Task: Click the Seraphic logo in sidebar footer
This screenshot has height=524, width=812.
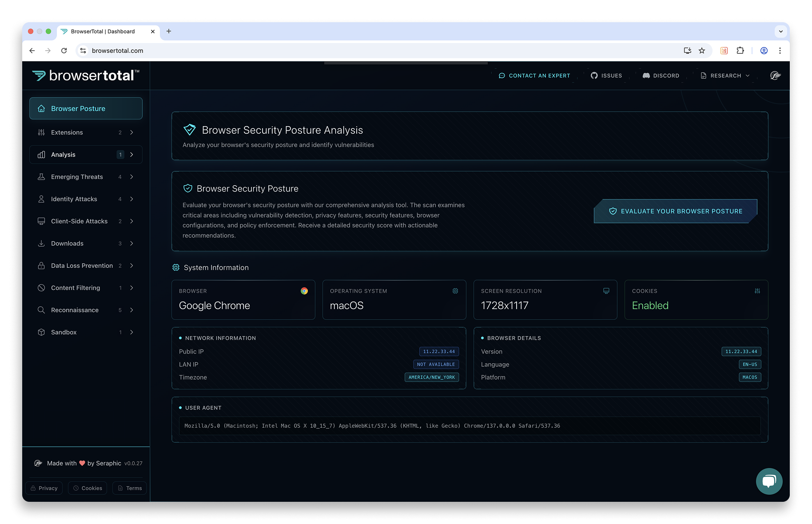Action: tap(38, 463)
